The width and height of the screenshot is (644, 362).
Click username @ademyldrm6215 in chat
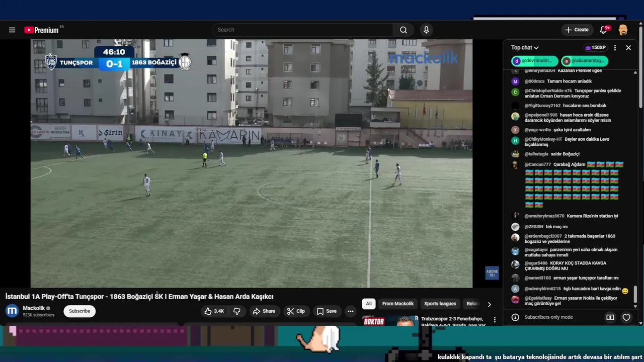[542, 289]
